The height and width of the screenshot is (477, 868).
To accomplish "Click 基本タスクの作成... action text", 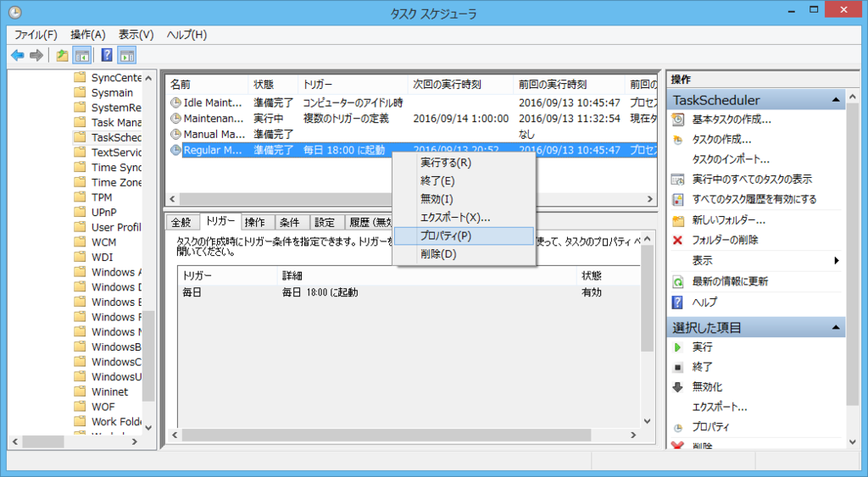I will point(732,119).
